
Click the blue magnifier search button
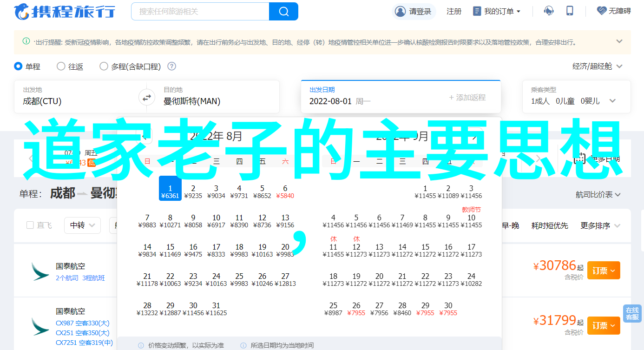[283, 11]
